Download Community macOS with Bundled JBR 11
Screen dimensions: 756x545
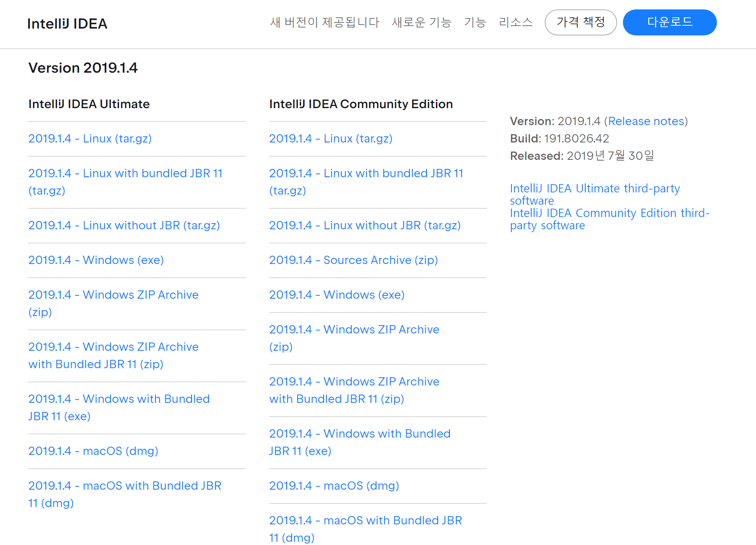coord(365,521)
